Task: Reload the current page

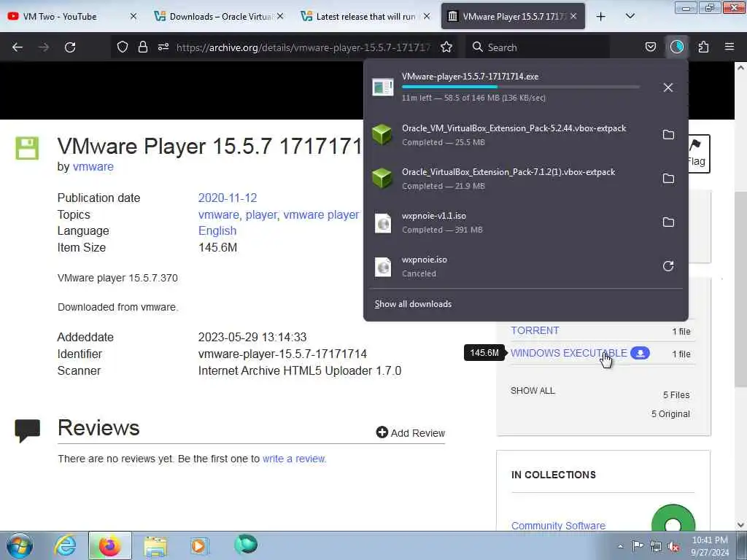Action: (70, 47)
